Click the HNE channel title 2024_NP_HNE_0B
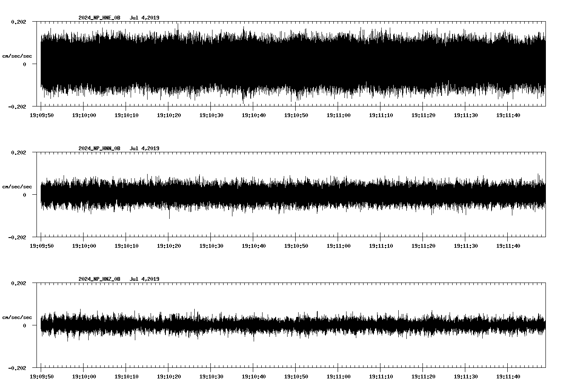This screenshot has height=392, width=576. 99,18
